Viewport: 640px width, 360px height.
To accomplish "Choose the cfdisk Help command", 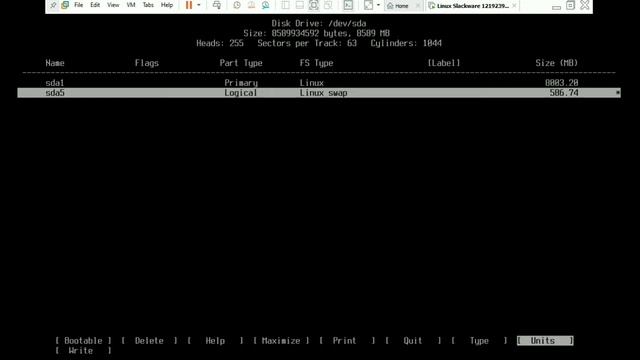I will 215,340.
